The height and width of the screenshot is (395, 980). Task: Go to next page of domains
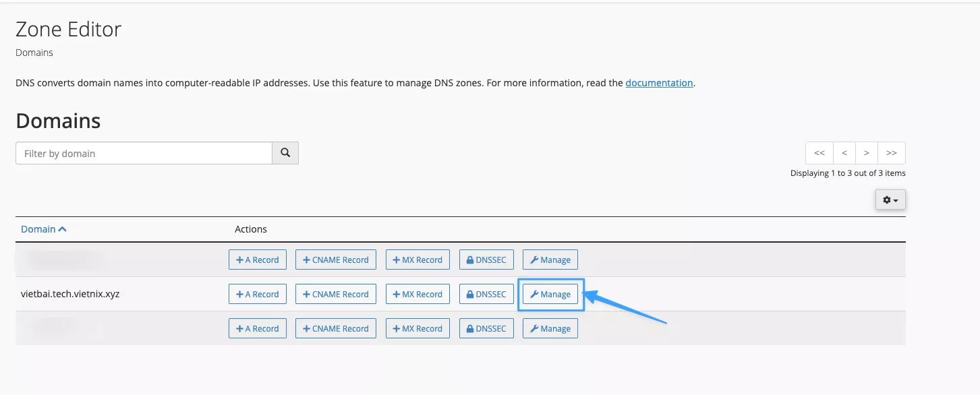(x=867, y=153)
